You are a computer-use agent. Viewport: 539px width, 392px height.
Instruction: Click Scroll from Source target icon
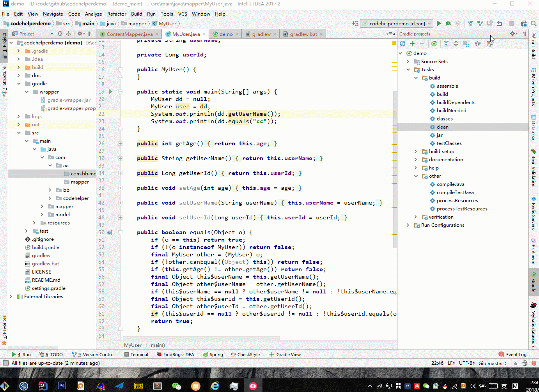coord(60,34)
